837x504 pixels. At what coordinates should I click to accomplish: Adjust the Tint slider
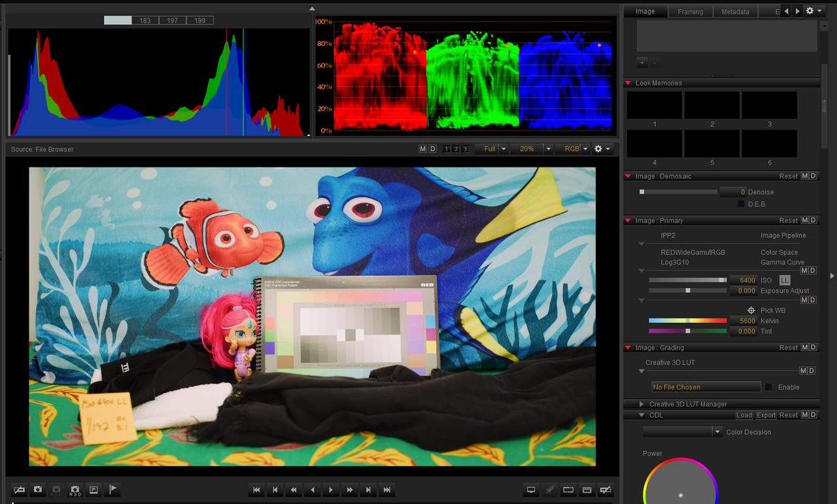click(687, 331)
